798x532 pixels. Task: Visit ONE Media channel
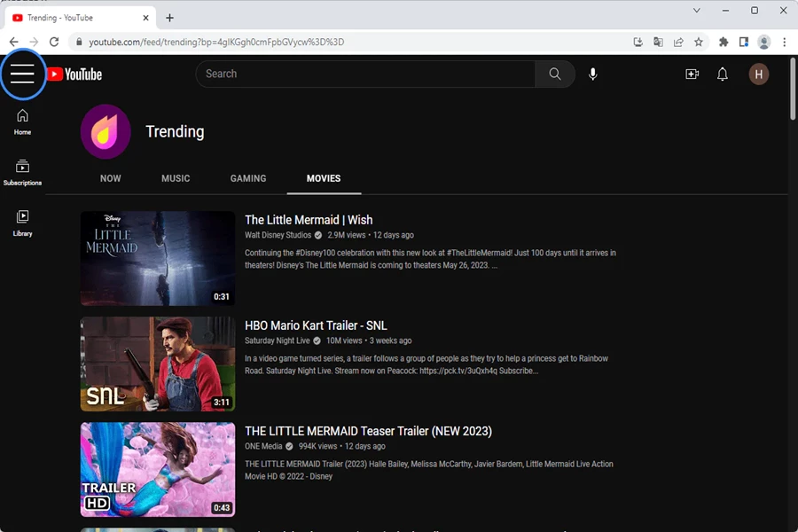tap(263, 447)
